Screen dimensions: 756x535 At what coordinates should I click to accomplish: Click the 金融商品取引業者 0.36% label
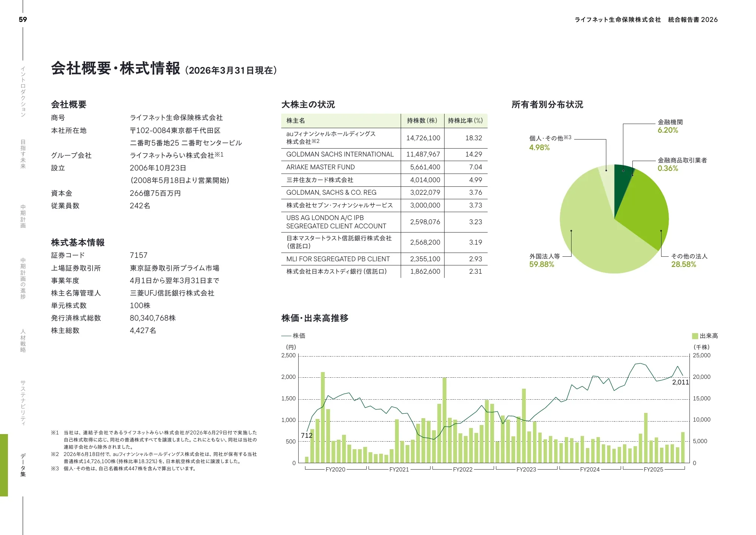(x=682, y=164)
